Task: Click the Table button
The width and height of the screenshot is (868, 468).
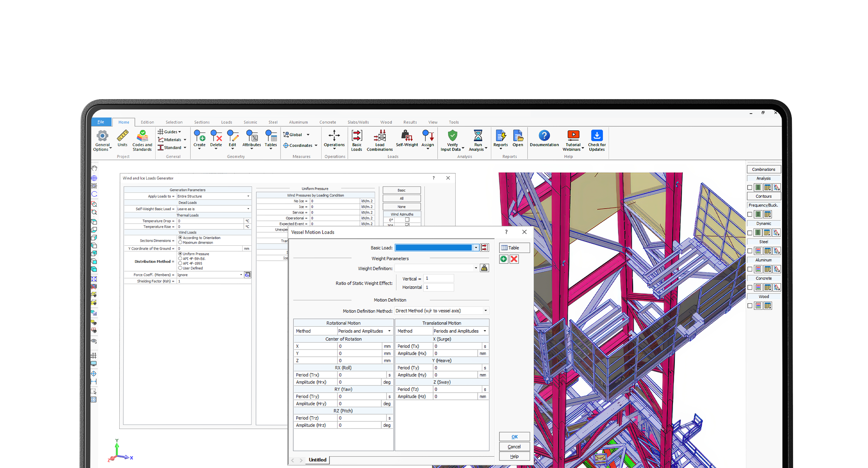Action: [x=514, y=248]
